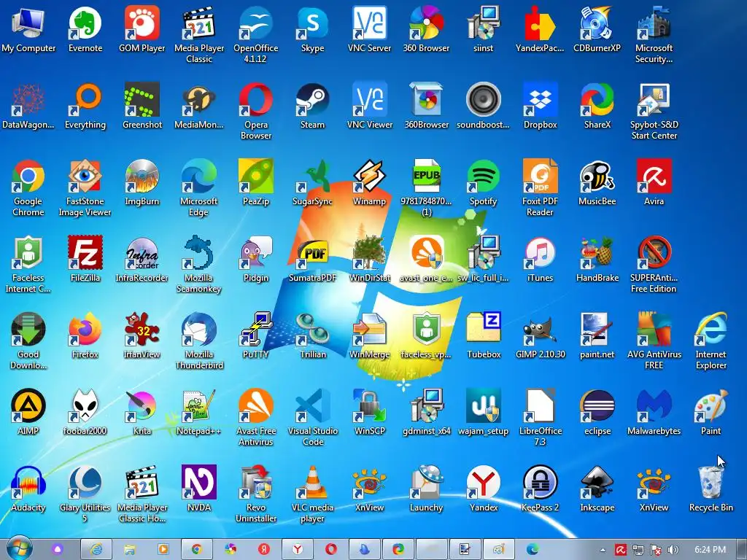This screenshot has width=747, height=560.
Task: Click the Avira icon in system tray
Action: tap(620, 550)
